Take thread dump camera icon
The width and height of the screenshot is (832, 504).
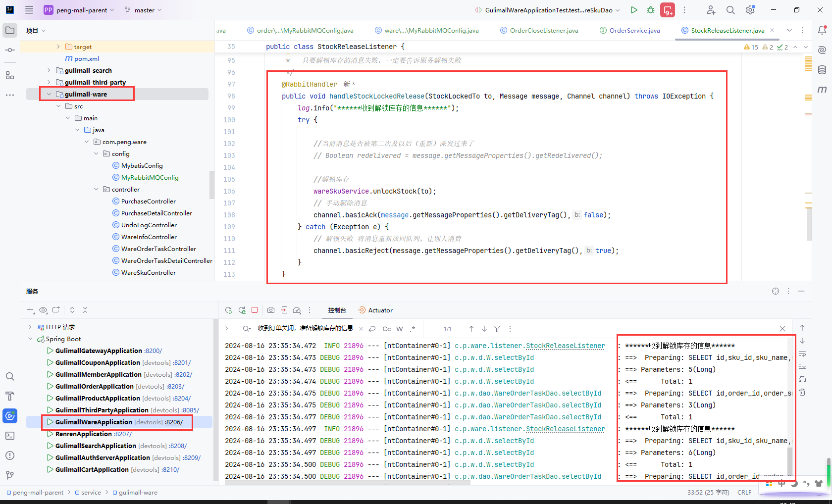pos(271,310)
